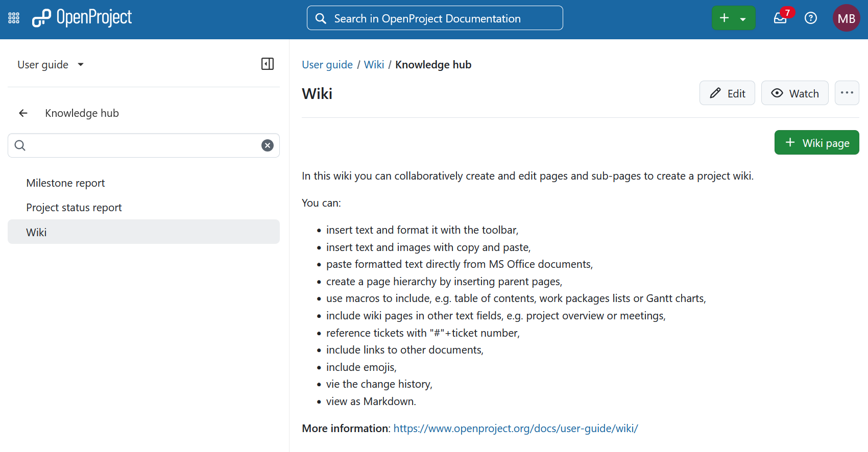The image size is (868, 452).
Task: Open the notification center inbox icon
Action: (780, 18)
